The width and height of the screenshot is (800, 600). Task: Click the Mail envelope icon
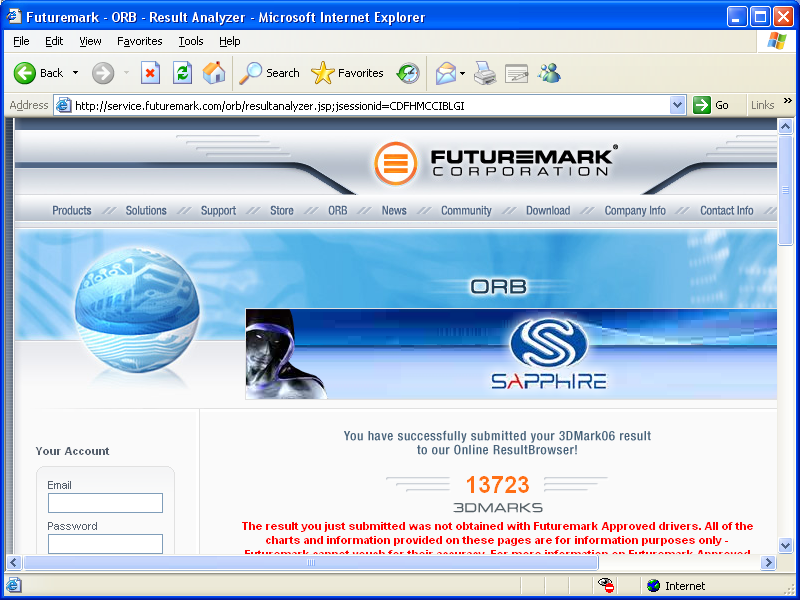point(445,73)
